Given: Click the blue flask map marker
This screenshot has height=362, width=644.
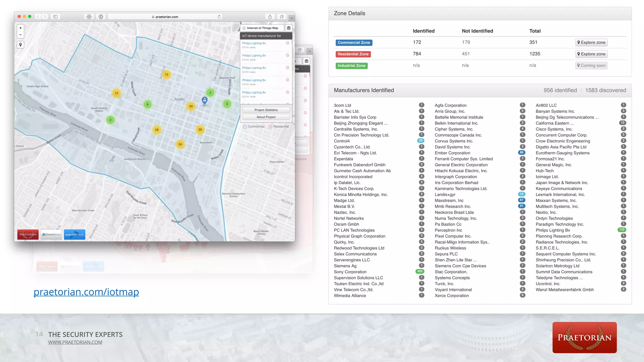Looking at the screenshot, I should (204, 100).
